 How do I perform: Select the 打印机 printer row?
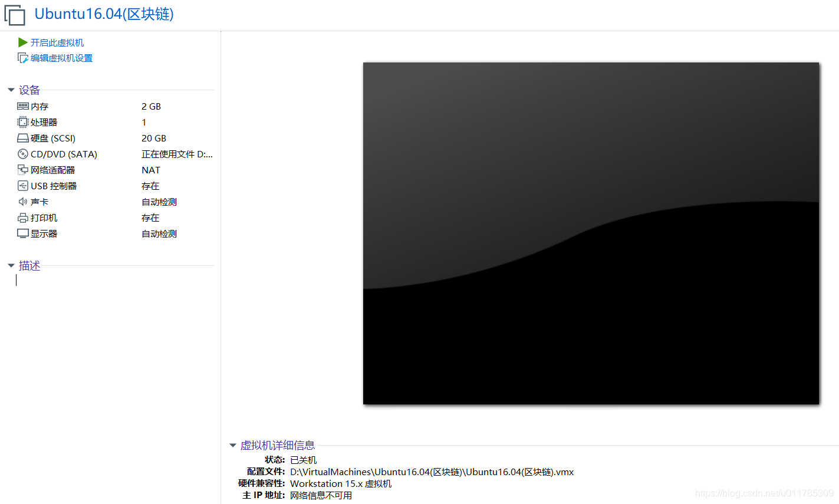[x=116, y=218]
